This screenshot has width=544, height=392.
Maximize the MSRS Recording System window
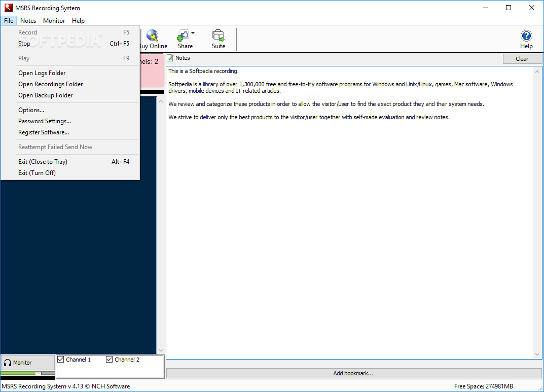click(x=509, y=8)
